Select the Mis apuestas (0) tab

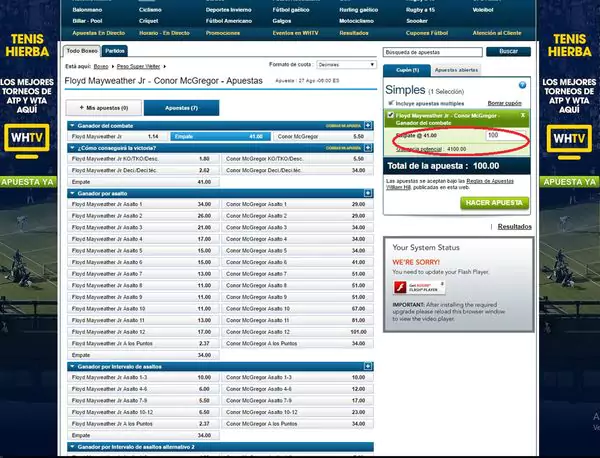point(104,108)
